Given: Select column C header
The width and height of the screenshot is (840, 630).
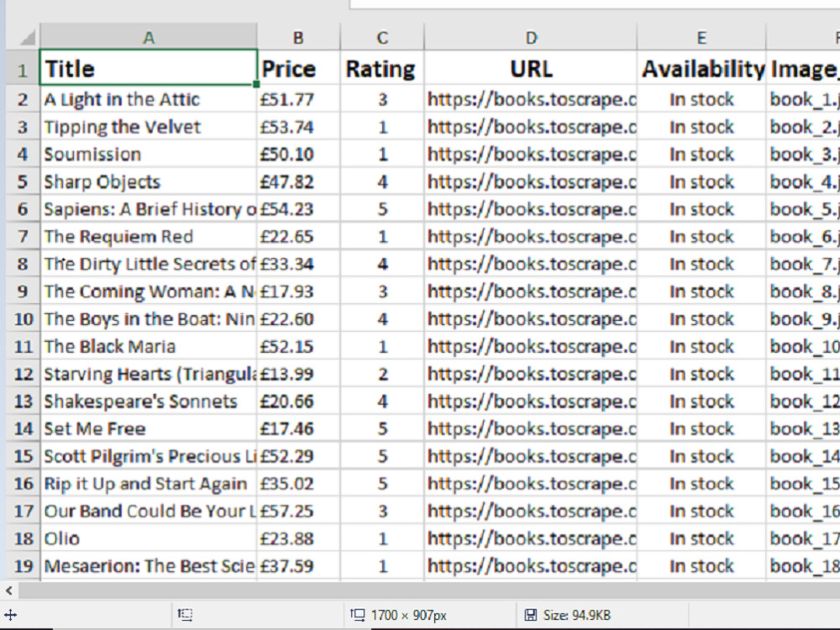Looking at the screenshot, I should pos(382,38).
